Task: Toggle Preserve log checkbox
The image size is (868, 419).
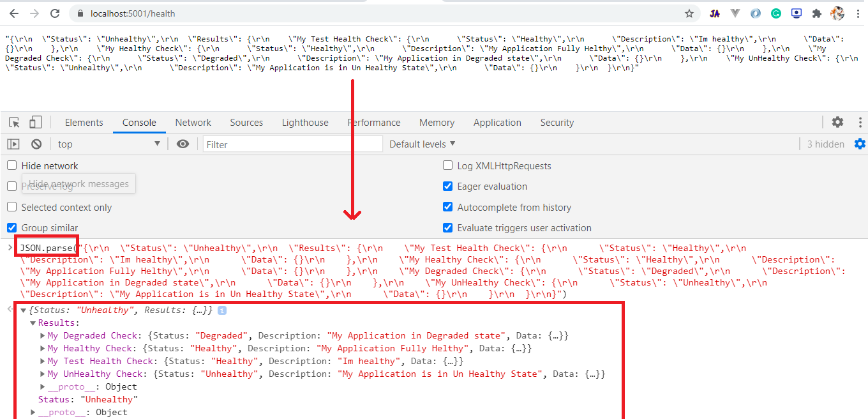Action: coord(12,187)
